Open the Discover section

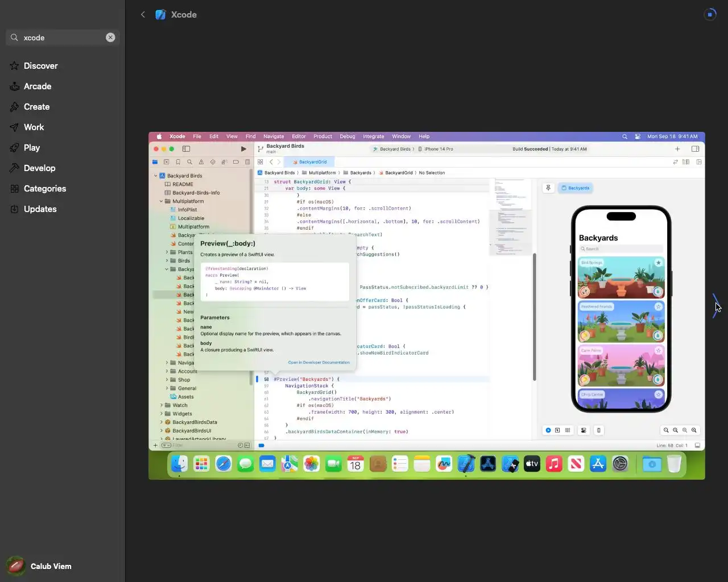[x=41, y=66]
